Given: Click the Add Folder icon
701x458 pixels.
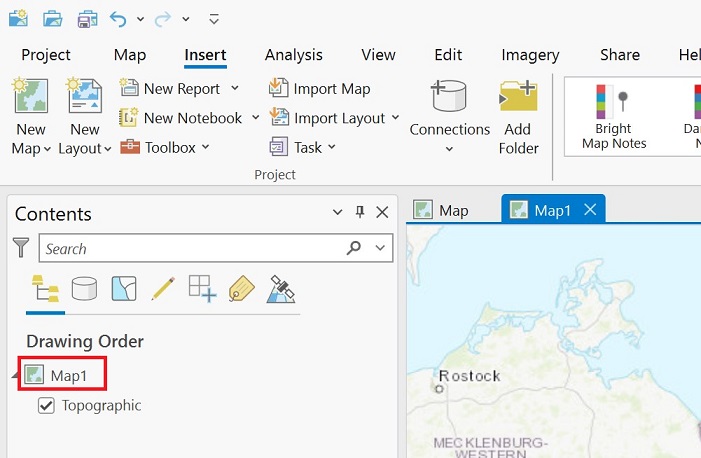Looking at the screenshot, I should click(518, 96).
